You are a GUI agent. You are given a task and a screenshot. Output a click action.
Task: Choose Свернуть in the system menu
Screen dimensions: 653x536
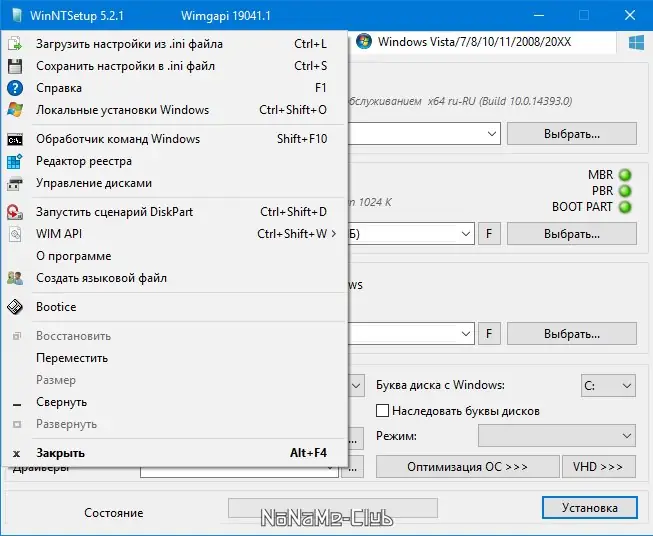pos(174,402)
